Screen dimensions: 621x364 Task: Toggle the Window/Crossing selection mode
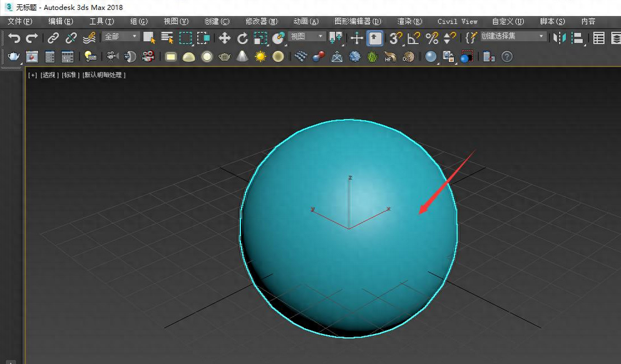[x=203, y=38]
